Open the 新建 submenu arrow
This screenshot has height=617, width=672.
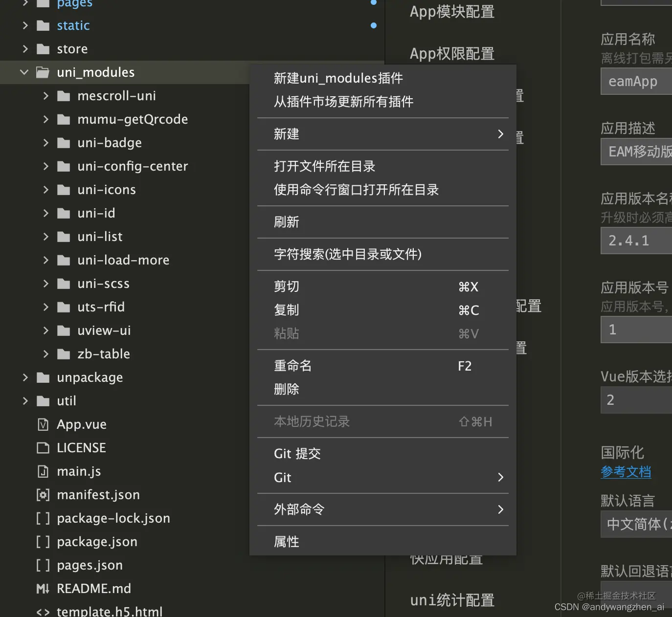tap(500, 134)
